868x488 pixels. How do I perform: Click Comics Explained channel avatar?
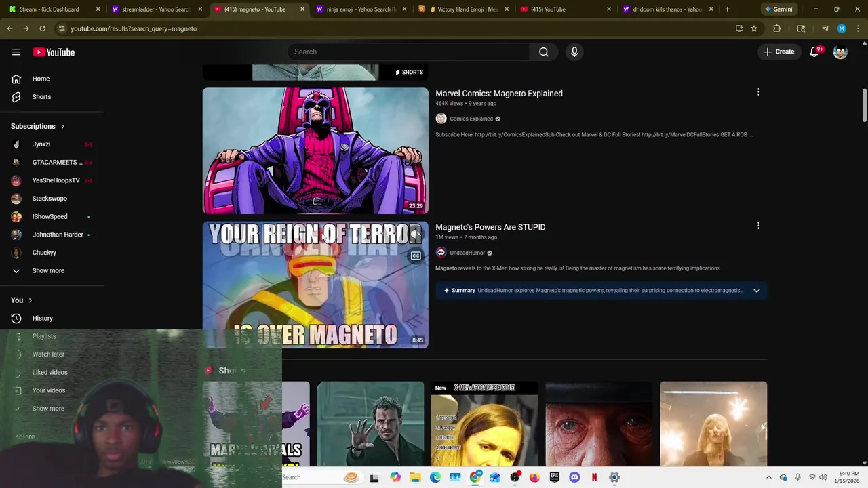coord(441,119)
